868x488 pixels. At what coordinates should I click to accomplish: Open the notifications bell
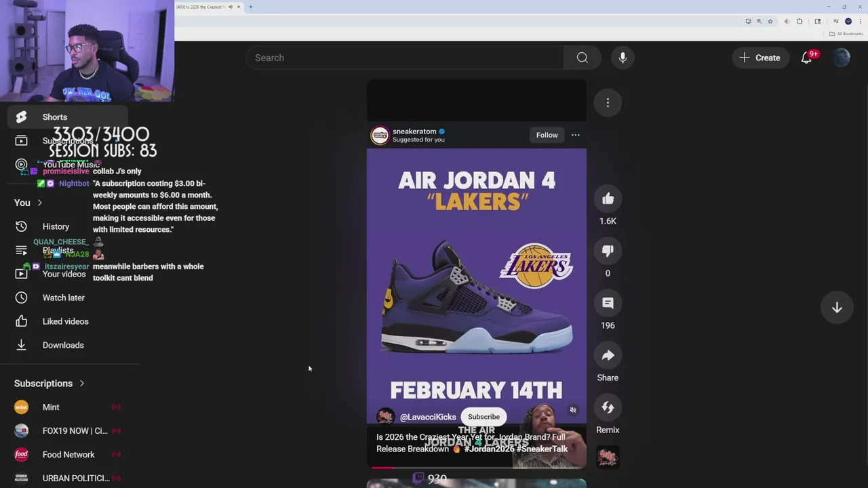coord(806,58)
